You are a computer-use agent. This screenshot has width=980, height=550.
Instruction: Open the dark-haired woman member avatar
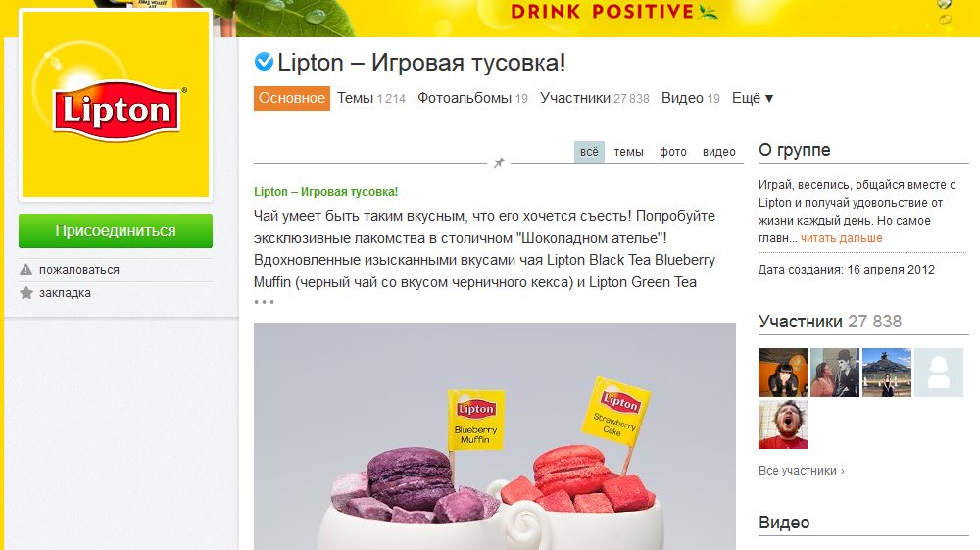[x=782, y=373]
